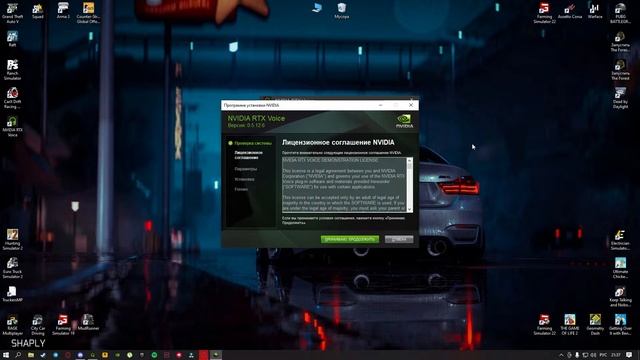Open the Warface desktop shortcut
Screen dimensions: 640x360
[x=595, y=11]
